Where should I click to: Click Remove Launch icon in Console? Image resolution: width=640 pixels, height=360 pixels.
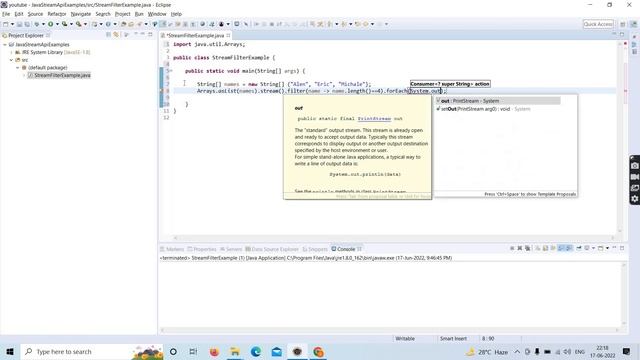pos(520,248)
